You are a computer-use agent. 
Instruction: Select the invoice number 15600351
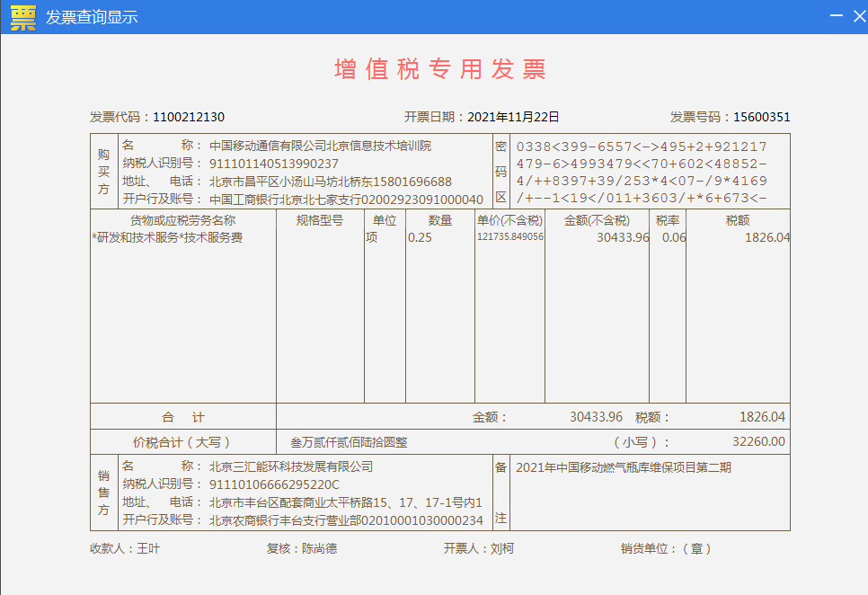click(x=761, y=117)
